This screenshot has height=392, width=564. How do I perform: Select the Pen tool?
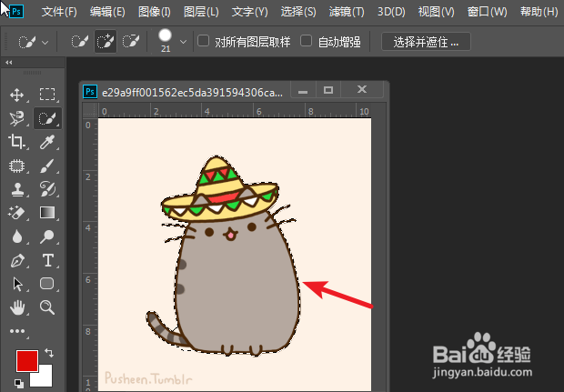[16, 260]
